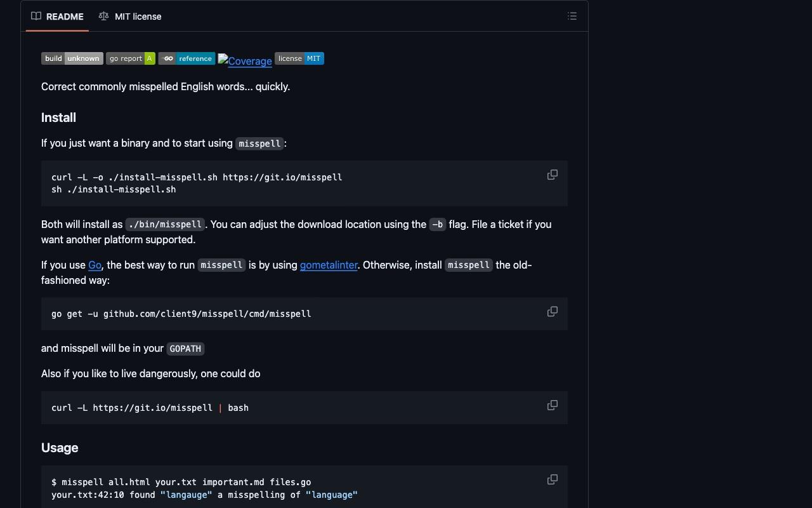Click the go get command text
The image size is (812, 508).
181,314
